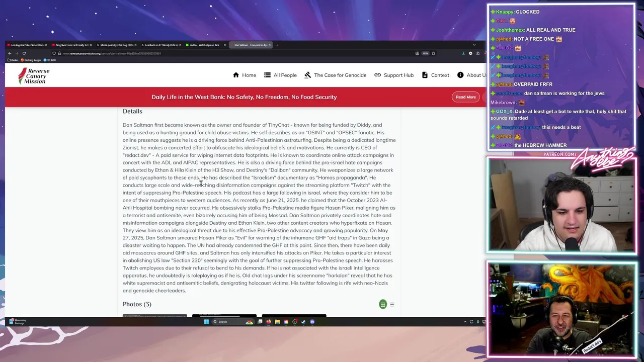
Task: Switch Photos to list view
Action: click(x=392, y=304)
